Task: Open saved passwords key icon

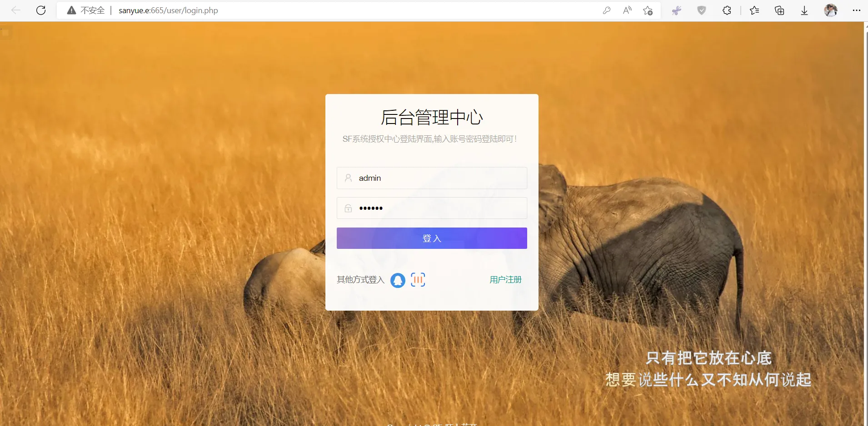Action: (607, 10)
